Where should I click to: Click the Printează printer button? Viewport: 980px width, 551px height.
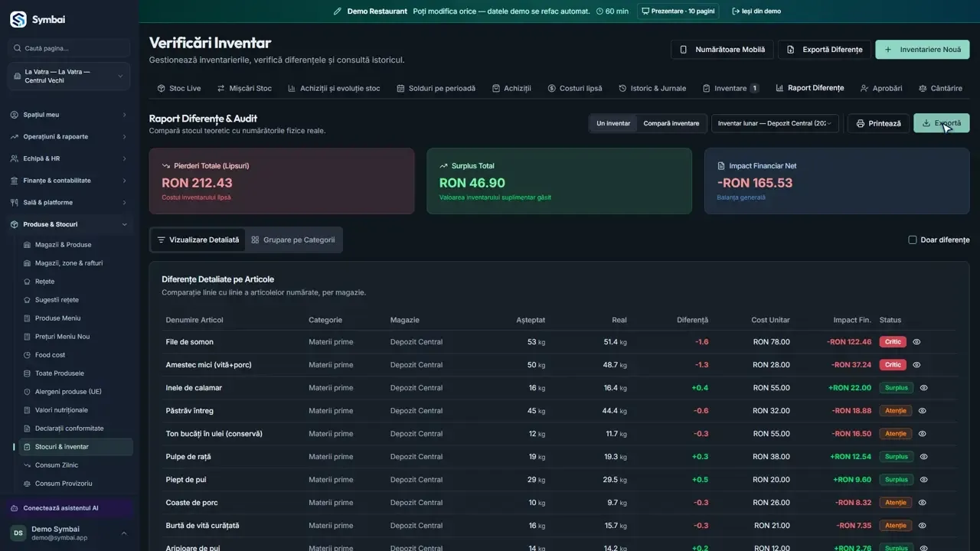click(878, 123)
